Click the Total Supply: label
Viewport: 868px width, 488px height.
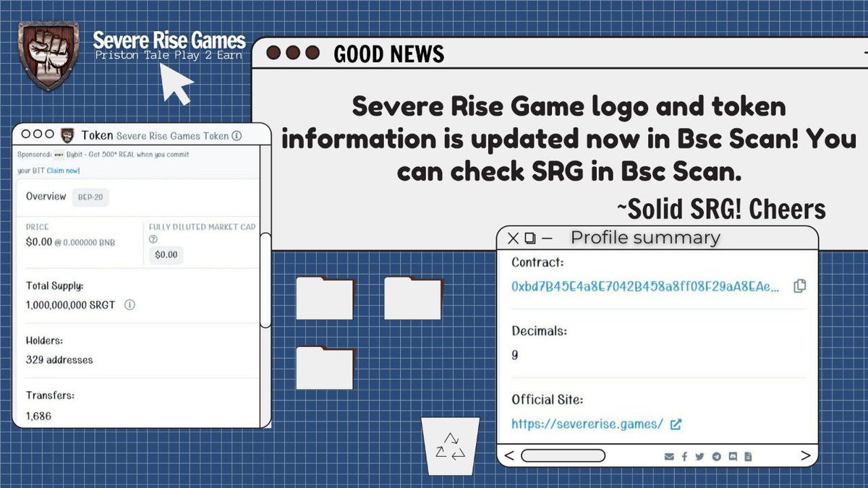54,286
